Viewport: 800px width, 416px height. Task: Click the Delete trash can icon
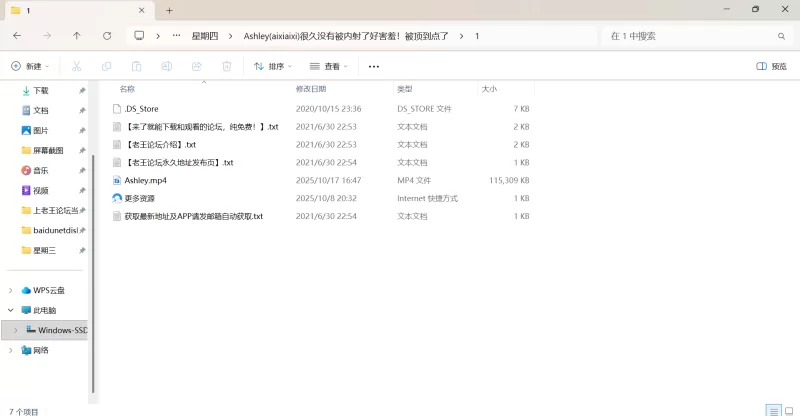(226, 66)
